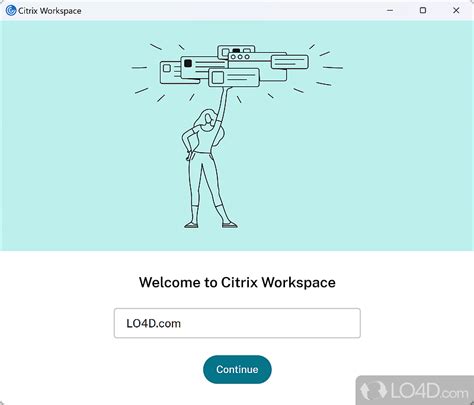Maximize the Citrix Workspace window

[423, 10]
